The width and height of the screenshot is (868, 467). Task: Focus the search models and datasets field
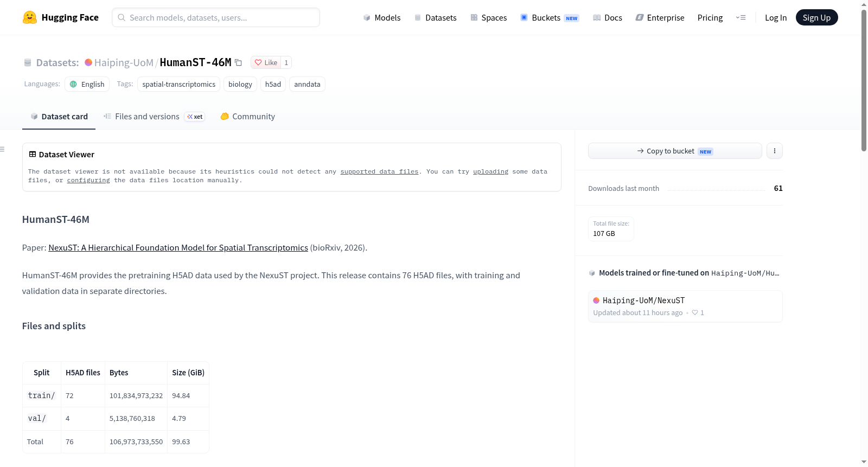pyautogui.click(x=216, y=17)
